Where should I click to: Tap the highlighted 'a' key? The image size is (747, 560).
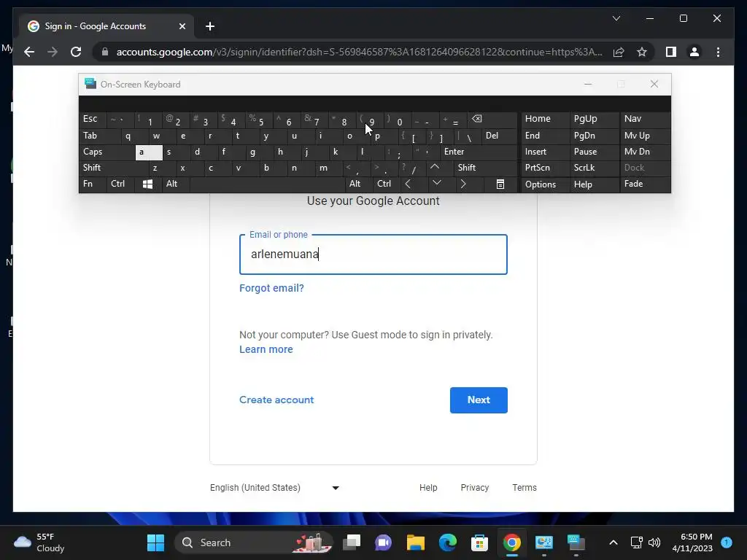(149, 152)
